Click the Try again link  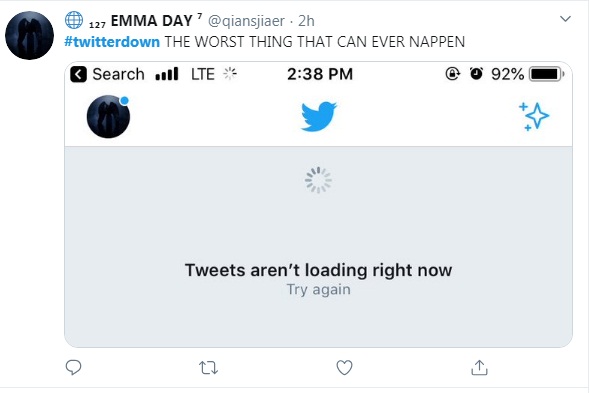coord(319,290)
